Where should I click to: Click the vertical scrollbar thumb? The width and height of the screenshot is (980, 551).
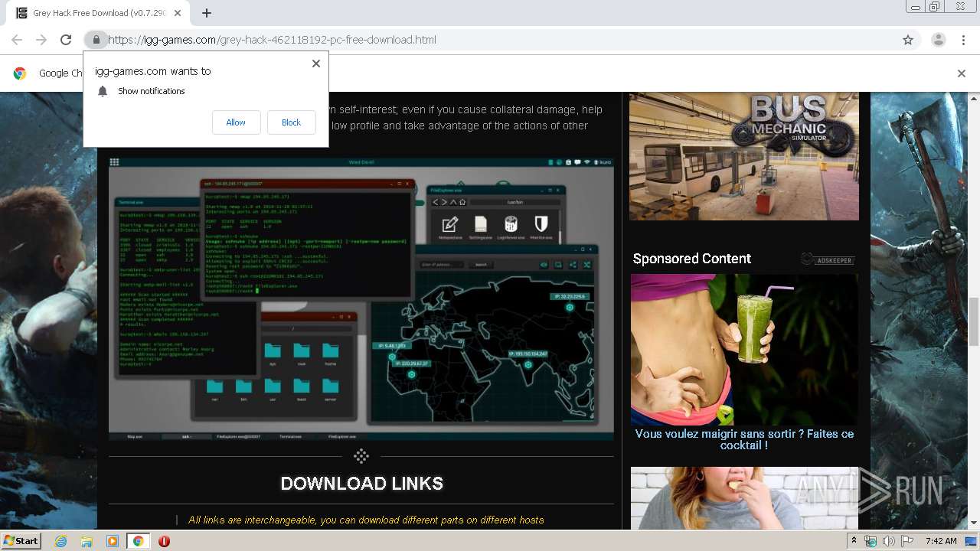point(974,322)
